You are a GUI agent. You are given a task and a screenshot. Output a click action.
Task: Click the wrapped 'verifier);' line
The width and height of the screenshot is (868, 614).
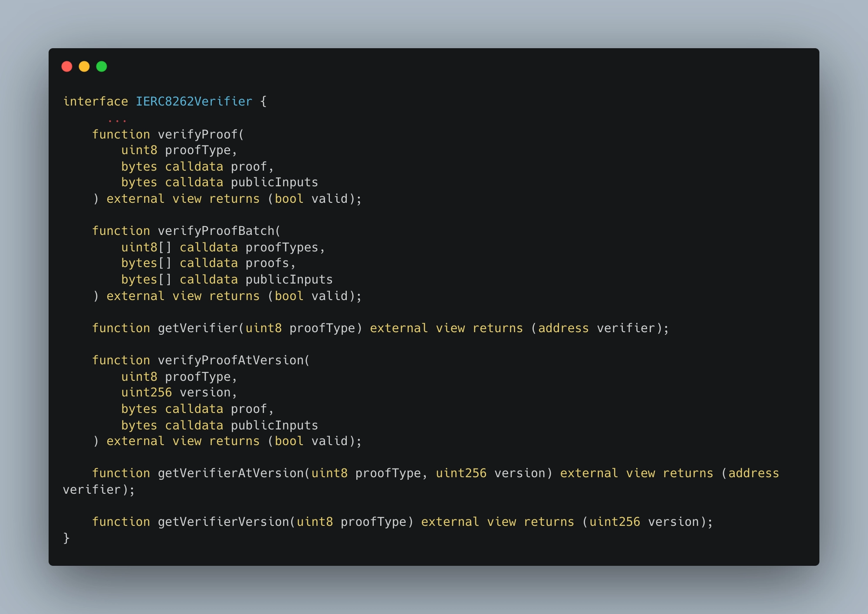tap(99, 490)
